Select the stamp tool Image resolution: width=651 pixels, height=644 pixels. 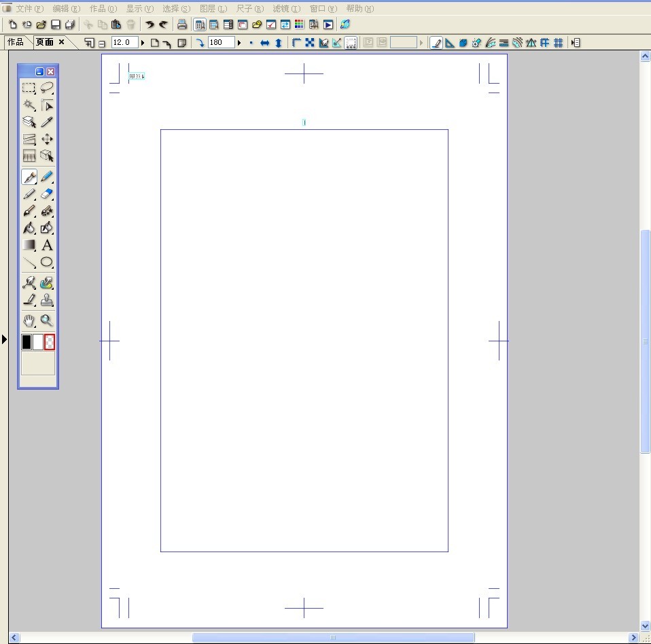[x=47, y=300]
